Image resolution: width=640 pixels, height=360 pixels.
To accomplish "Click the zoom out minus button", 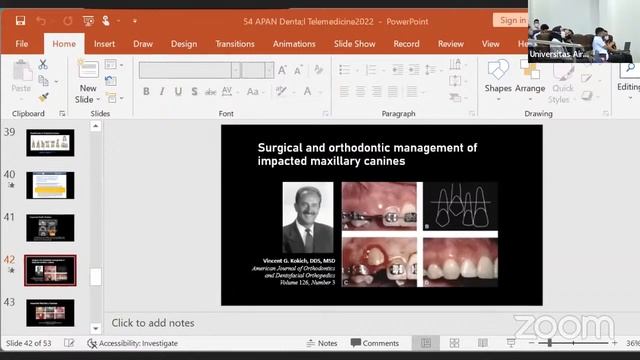I will tap(531, 343).
